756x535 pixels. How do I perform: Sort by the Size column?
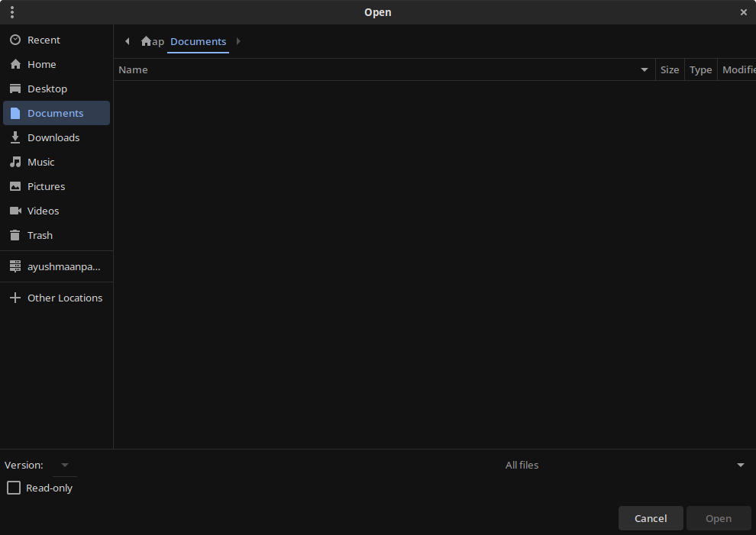coord(670,70)
